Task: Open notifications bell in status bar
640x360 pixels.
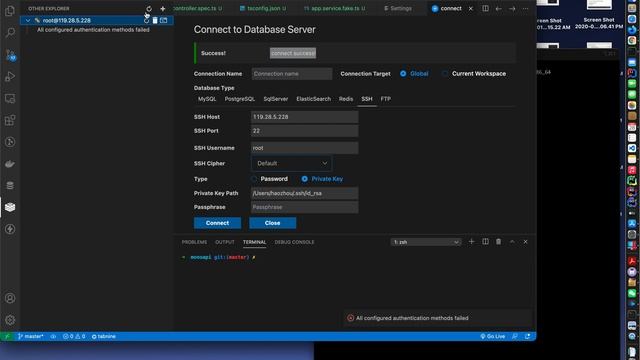Action: 527,336
